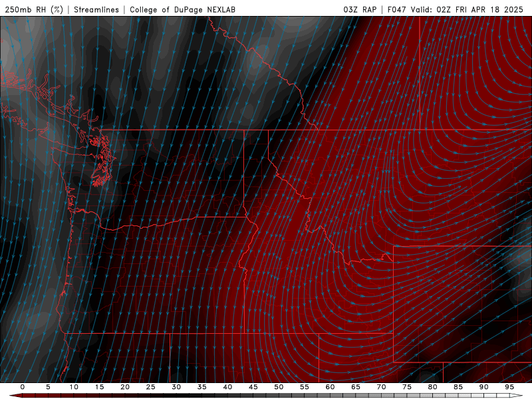Click the 70 label on the color scale
532x399 pixels.
pyautogui.click(x=381, y=387)
